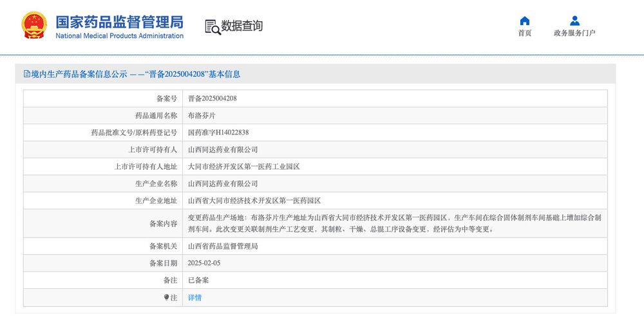
Task: Click the 药品通用名称 row label
Action: (156, 116)
